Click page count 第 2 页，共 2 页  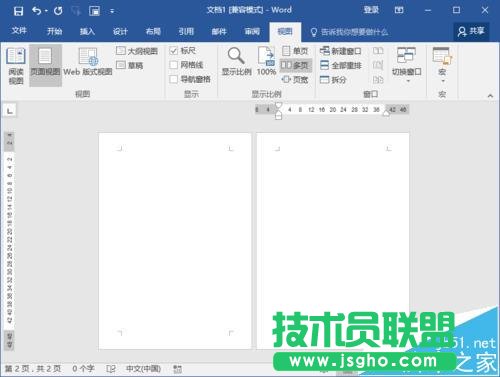tap(33, 369)
